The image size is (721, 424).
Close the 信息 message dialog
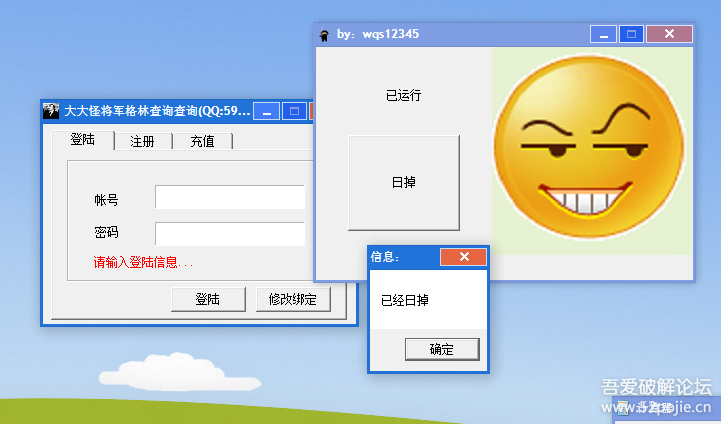point(464,257)
